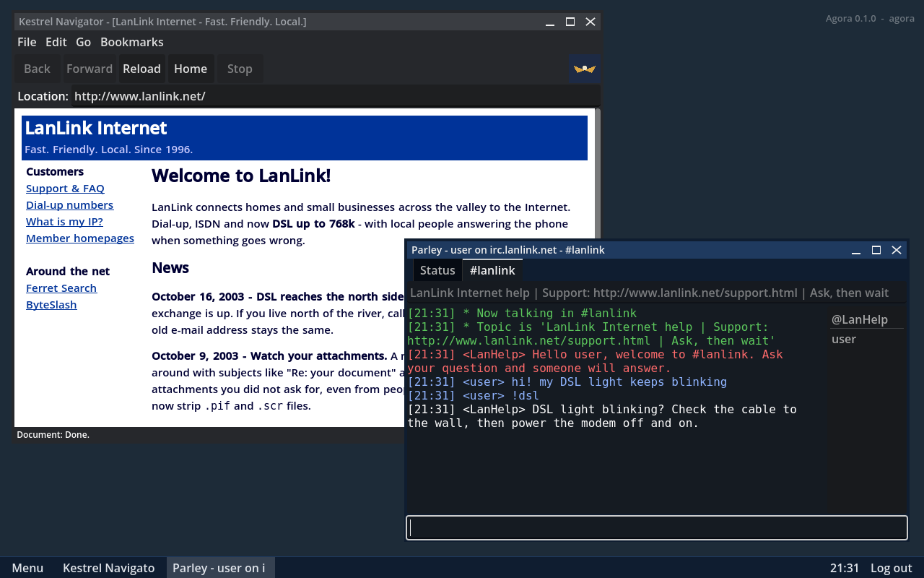This screenshot has height=578, width=924.
Task: Minimize the Kestrel Navigator window
Action: click(x=550, y=22)
